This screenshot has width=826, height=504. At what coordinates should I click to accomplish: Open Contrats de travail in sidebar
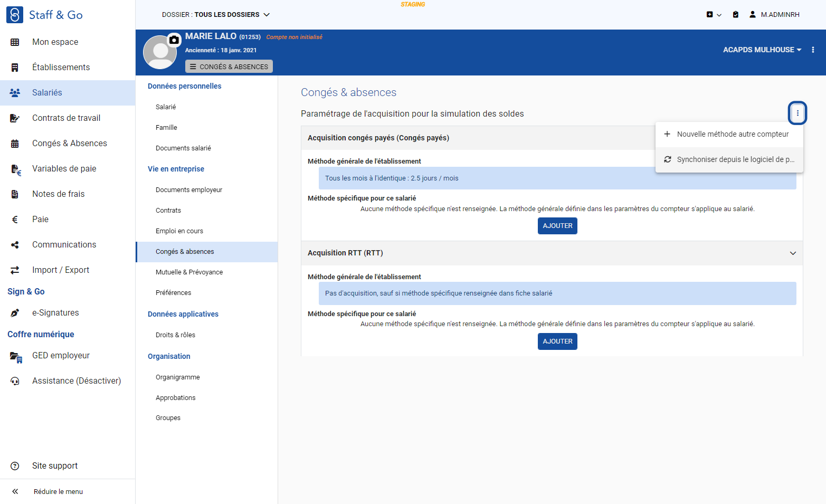[x=68, y=118]
